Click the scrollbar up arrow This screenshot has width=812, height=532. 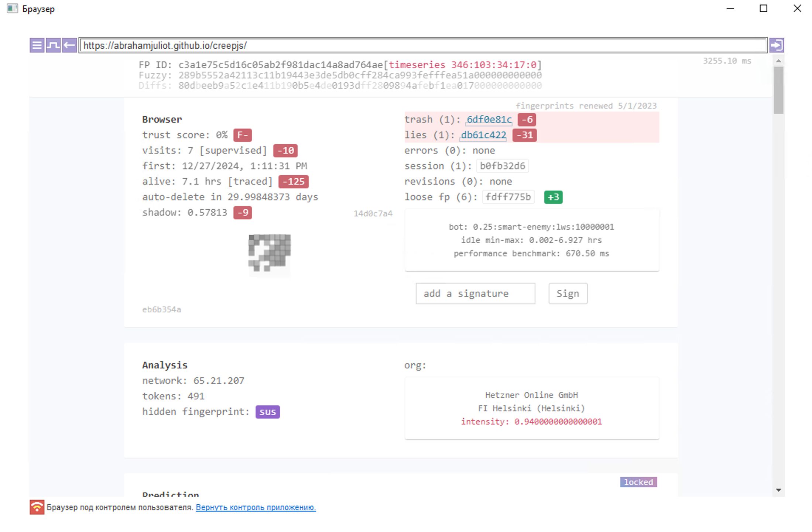[x=778, y=61]
